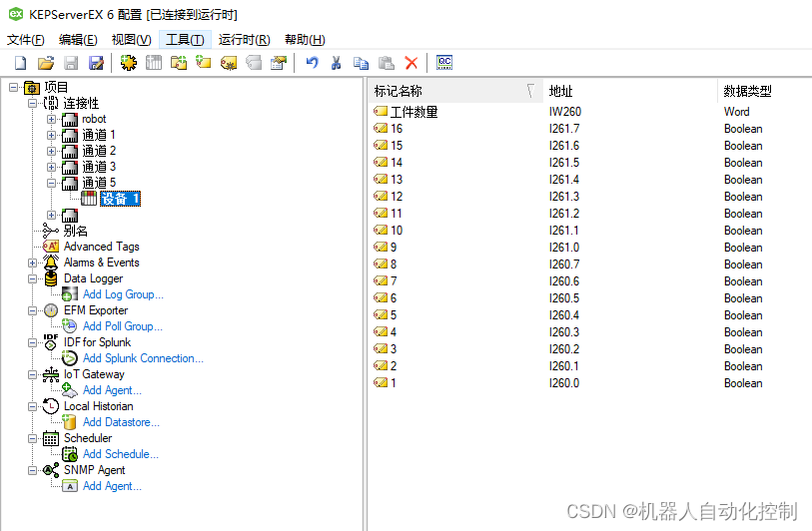Viewport: 812px width, 531px height.
Task: Click the Properties toolbar icon
Action: 279,63
